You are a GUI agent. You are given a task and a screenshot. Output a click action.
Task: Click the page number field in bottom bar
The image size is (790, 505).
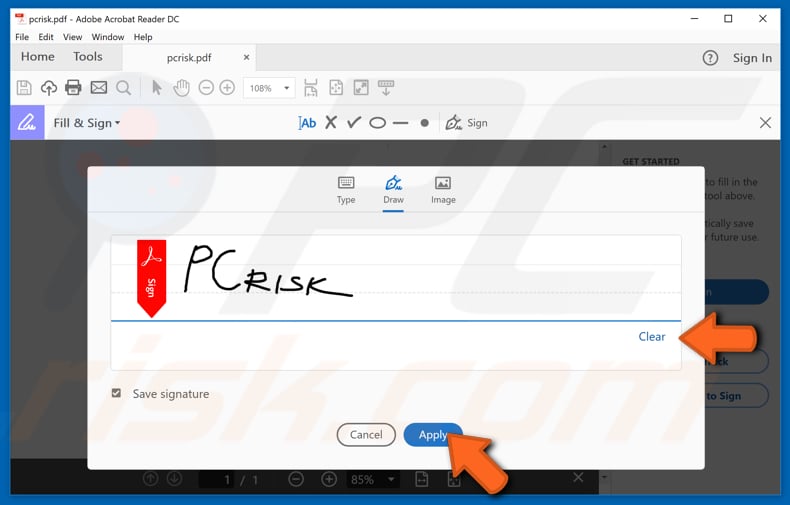coord(218,479)
